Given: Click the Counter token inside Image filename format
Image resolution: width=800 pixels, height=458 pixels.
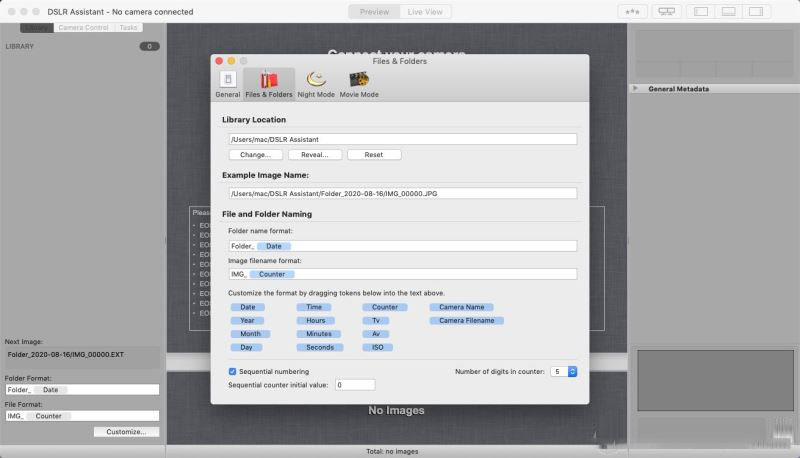Looking at the screenshot, I should point(272,274).
